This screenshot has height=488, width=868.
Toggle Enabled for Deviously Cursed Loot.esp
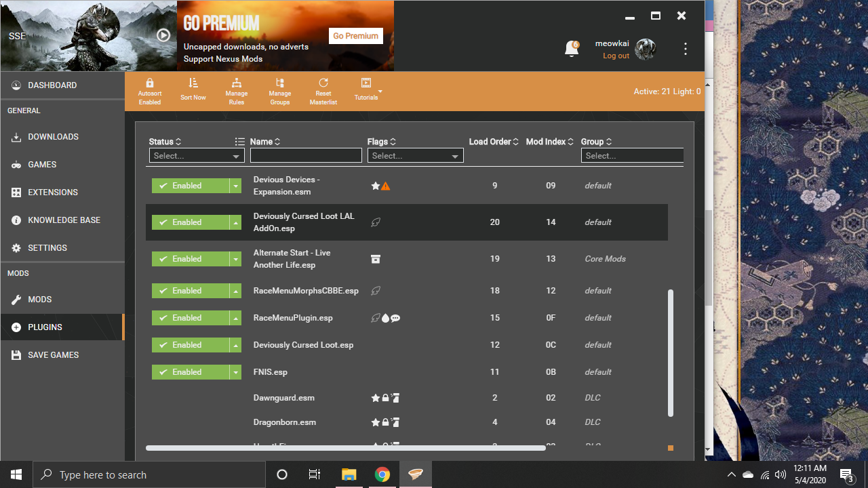(x=191, y=345)
